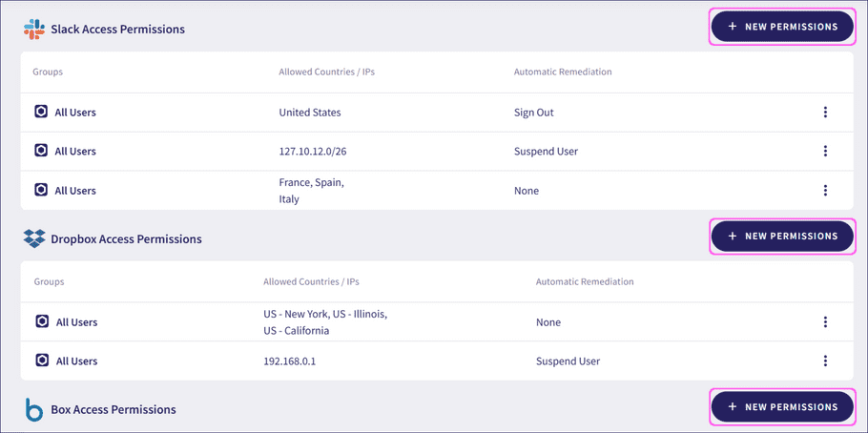868x433 pixels.
Task: Select the United States cell
Action: (310, 113)
